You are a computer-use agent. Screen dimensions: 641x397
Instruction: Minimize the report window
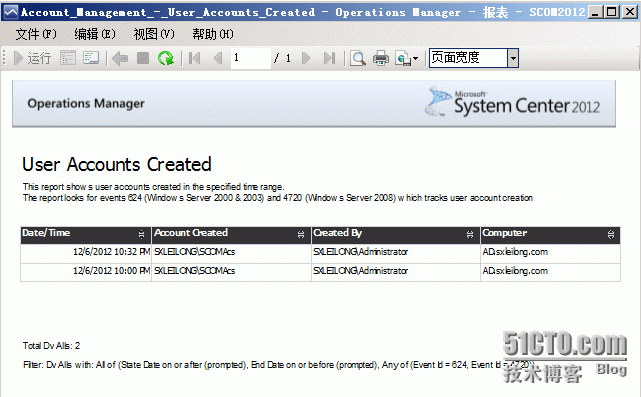[x=595, y=12]
